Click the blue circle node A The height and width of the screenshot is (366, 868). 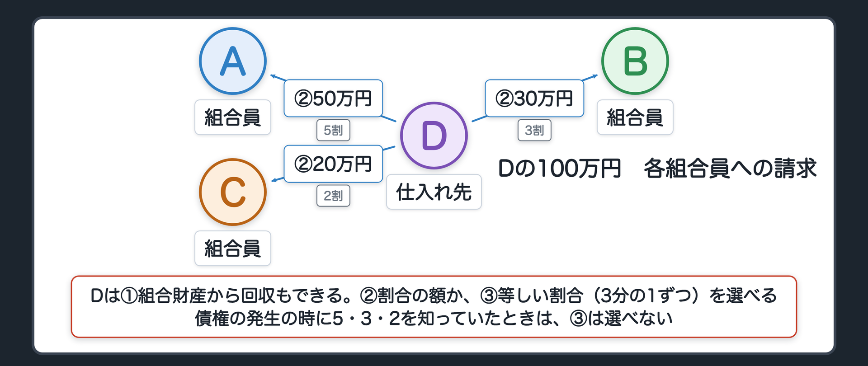(x=233, y=61)
